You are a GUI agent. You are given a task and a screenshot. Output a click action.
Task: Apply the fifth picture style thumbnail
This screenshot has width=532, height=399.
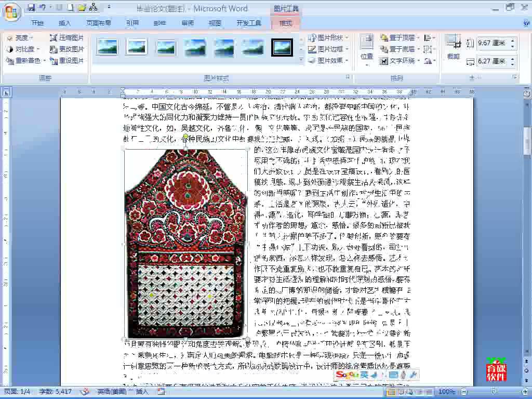tap(224, 47)
